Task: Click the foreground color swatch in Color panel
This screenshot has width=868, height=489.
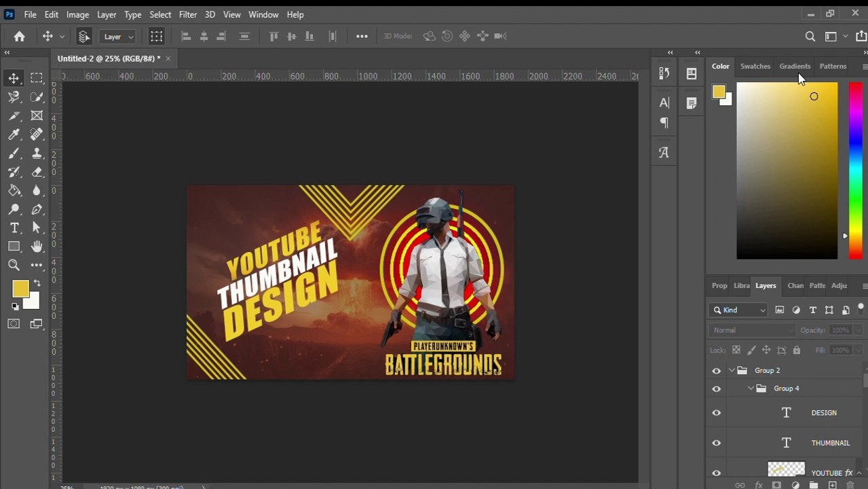Action: [x=719, y=92]
